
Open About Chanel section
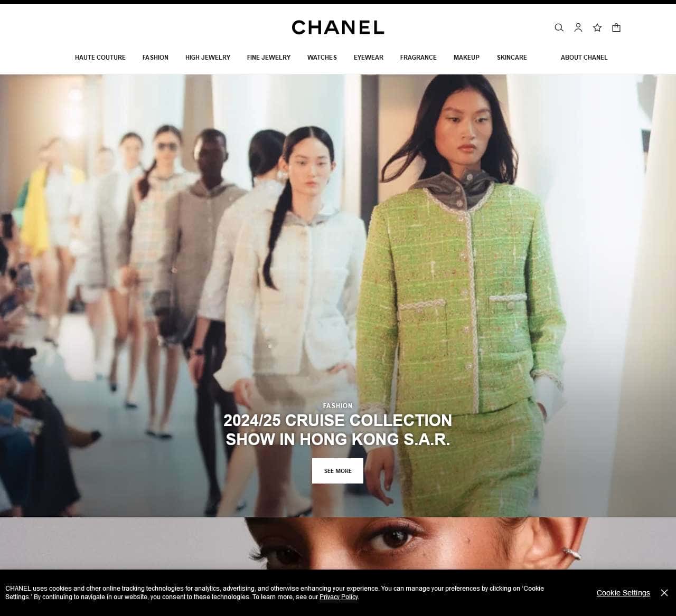click(x=584, y=57)
